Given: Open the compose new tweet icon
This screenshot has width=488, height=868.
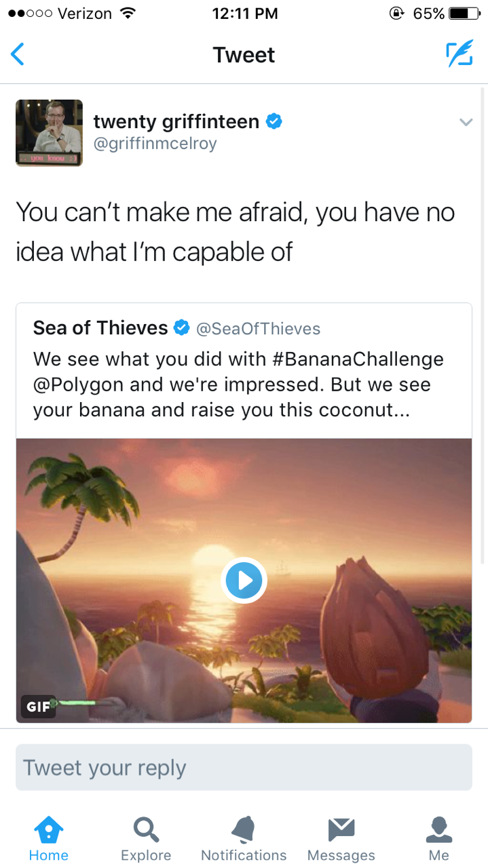Looking at the screenshot, I should tap(459, 54).
